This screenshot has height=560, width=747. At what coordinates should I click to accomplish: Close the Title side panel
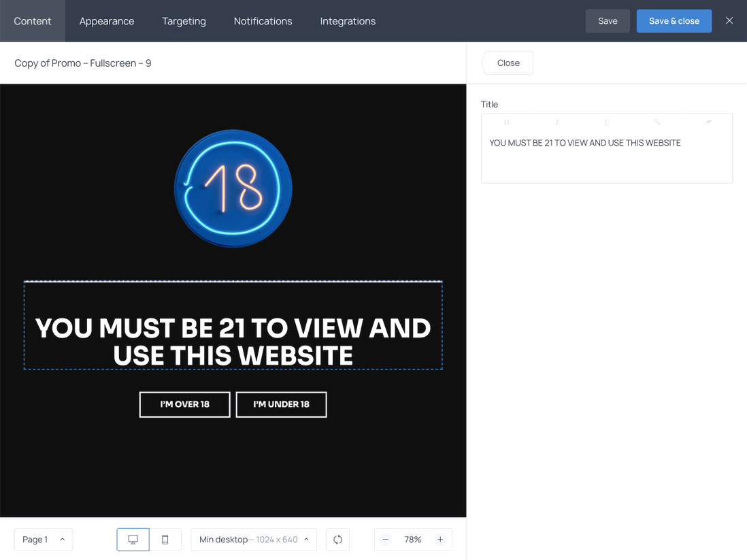(507, 63)
